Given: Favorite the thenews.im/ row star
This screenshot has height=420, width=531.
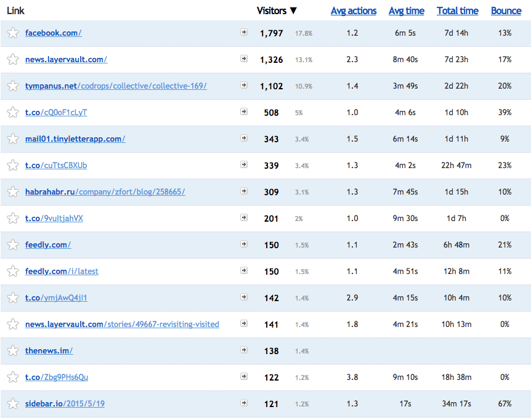Looking at the screenshot, I should pyautogui.click(x=13, y=350).
